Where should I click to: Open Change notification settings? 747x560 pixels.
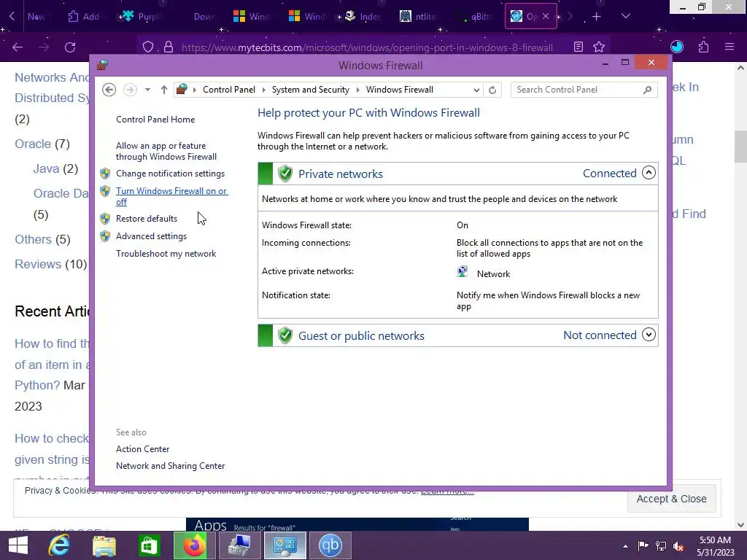pyautogui.click(x=170, y=174)
